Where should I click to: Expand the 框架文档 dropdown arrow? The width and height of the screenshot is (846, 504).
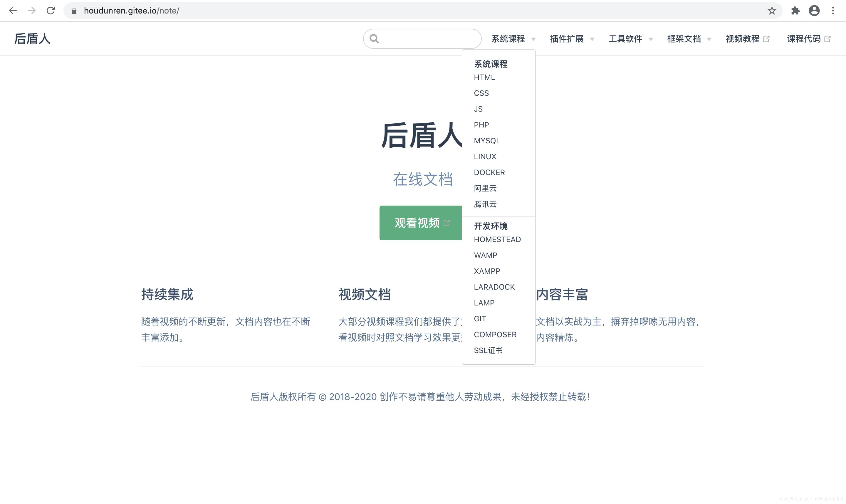[709, 39]
